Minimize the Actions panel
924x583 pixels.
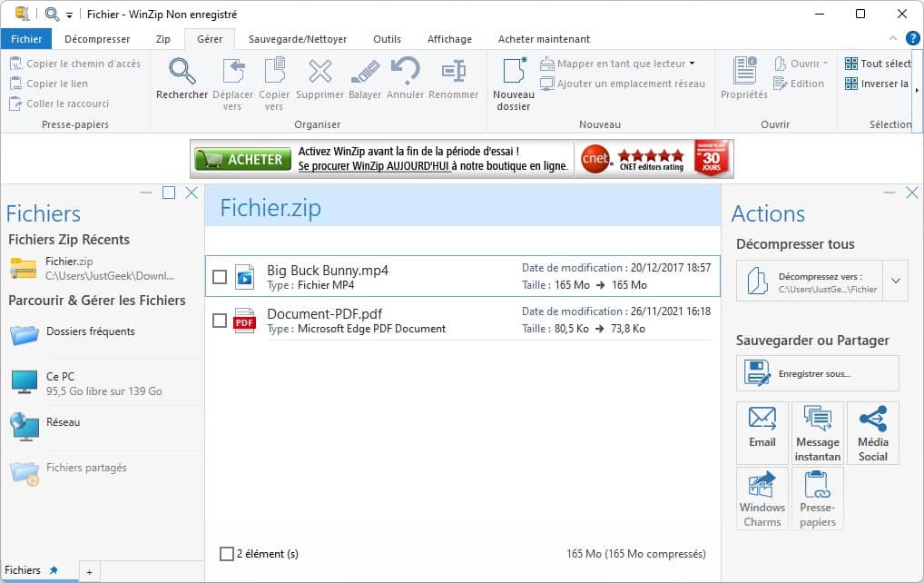pos(890,193)
